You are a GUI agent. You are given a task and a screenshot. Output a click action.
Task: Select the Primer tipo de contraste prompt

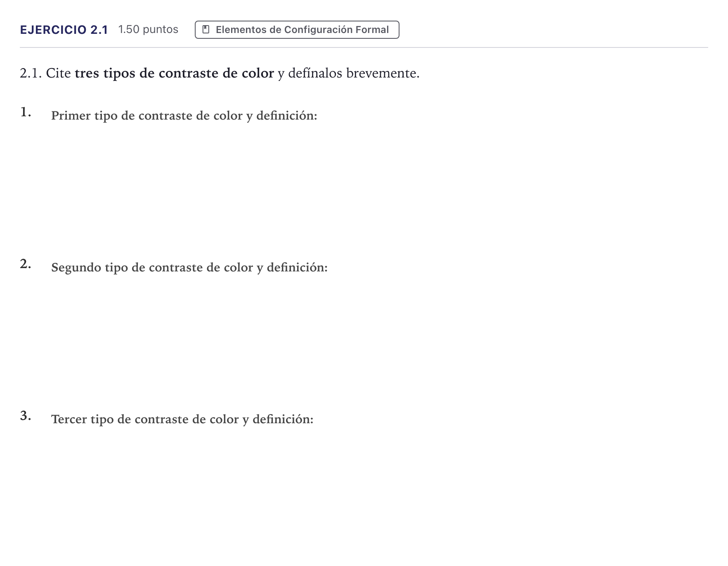click(x=184, y=116)
